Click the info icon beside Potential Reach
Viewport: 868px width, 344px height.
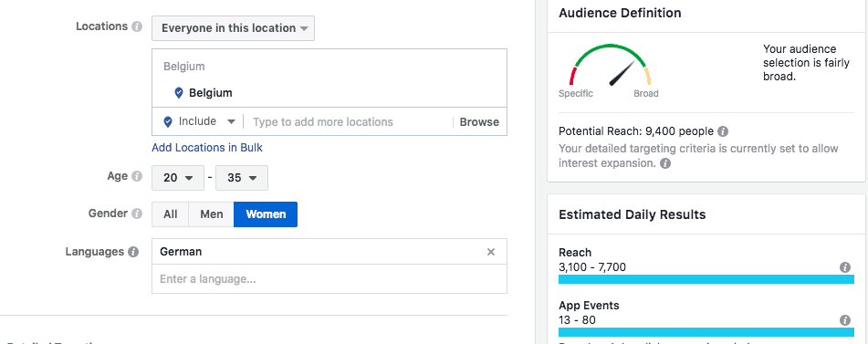click(723, 132)
